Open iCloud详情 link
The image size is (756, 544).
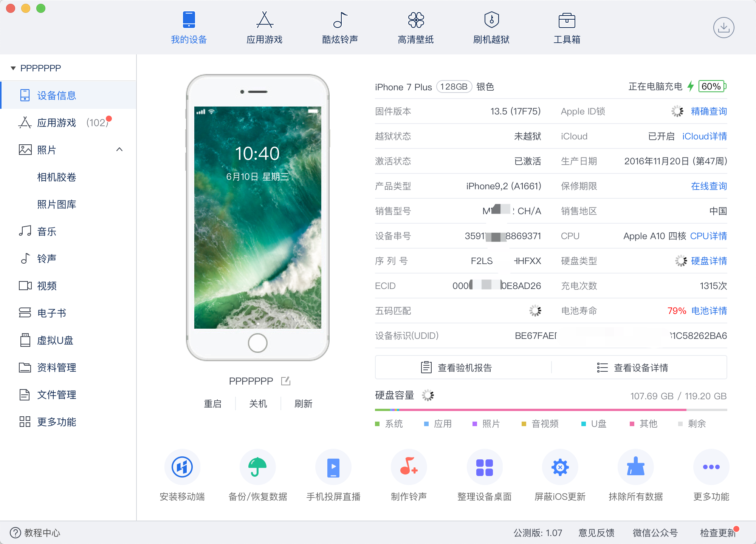tap(704, 136)
